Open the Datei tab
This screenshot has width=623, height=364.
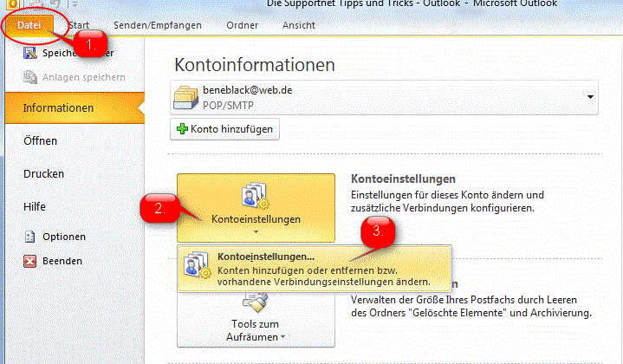pyautogui.click(x=29, y=25)
